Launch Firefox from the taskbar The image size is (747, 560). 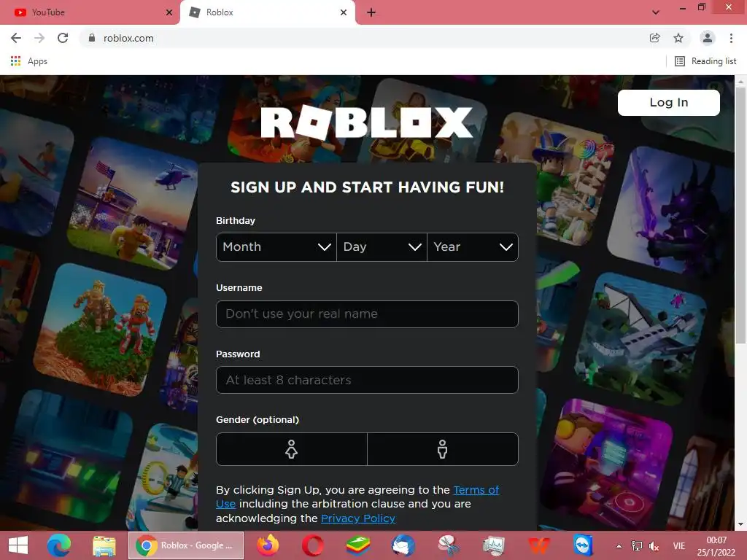coord(268,545)
